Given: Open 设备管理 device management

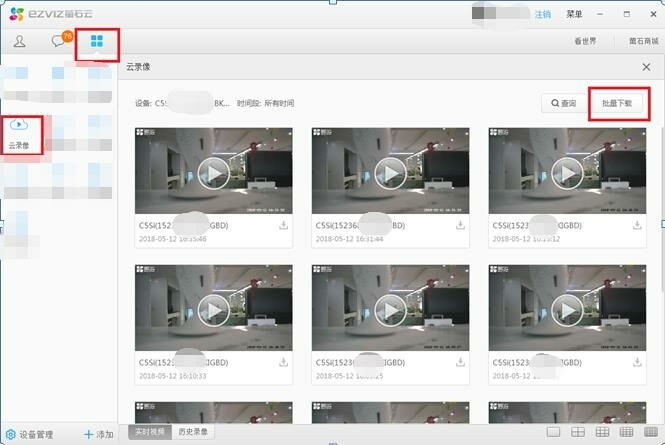Looking at the screenshot, I should pyautogui.click(x=30, y=434).
